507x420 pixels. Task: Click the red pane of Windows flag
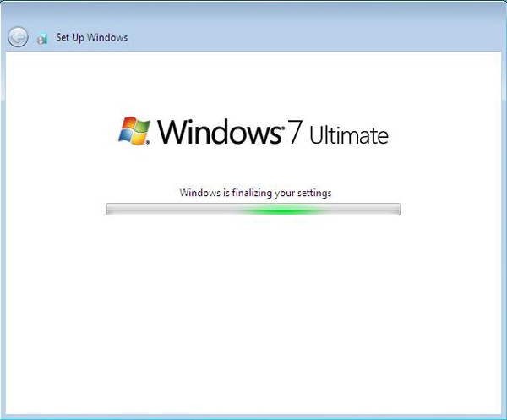(x=128, y=125)
